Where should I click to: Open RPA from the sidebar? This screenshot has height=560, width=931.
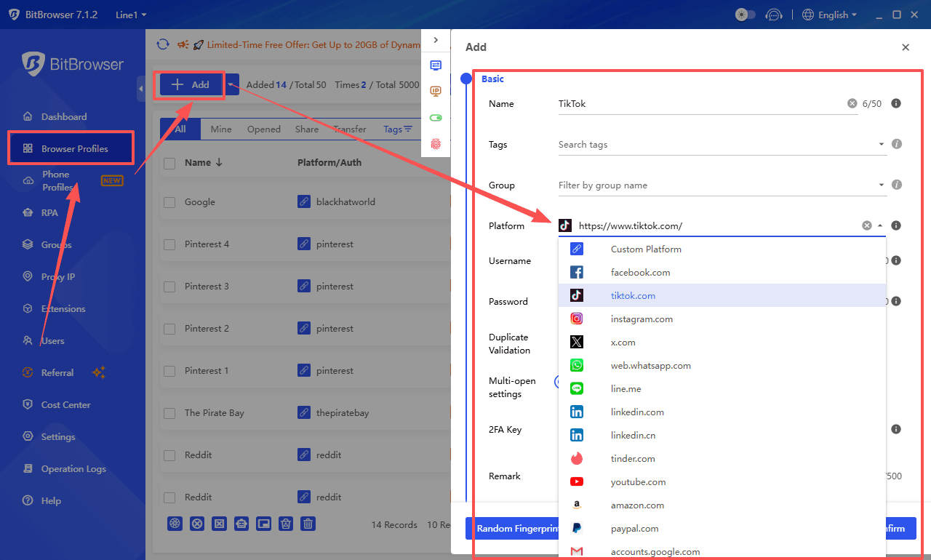(55, 212)
